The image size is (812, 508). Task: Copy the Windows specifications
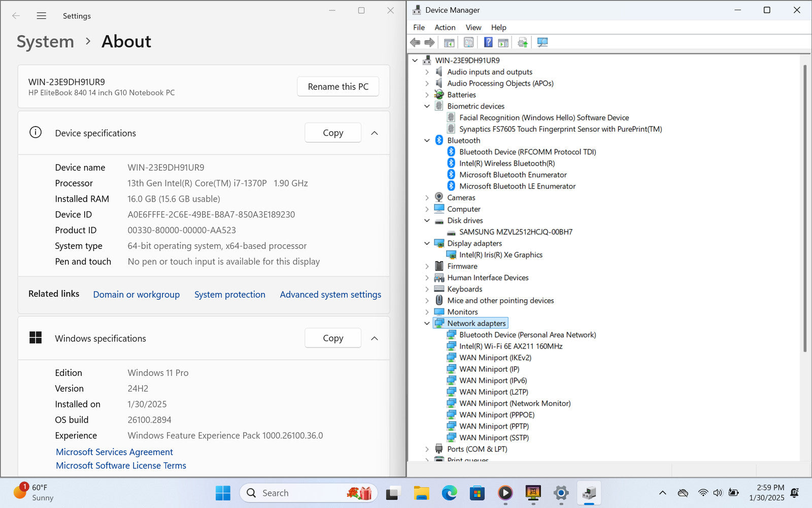(333, 338)
